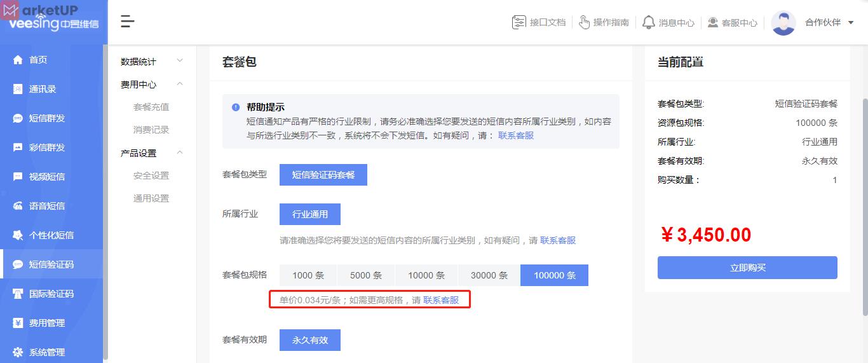Click the 语音短信 voice icon

(18, 206)
